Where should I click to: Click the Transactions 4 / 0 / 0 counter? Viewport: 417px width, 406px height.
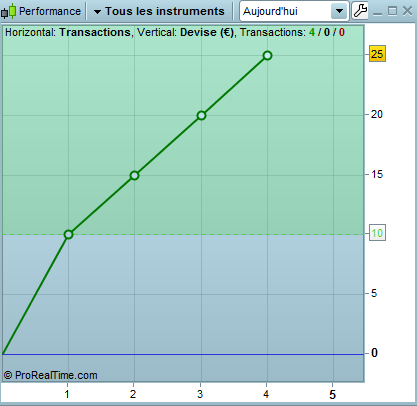click(x=292, y=32)
